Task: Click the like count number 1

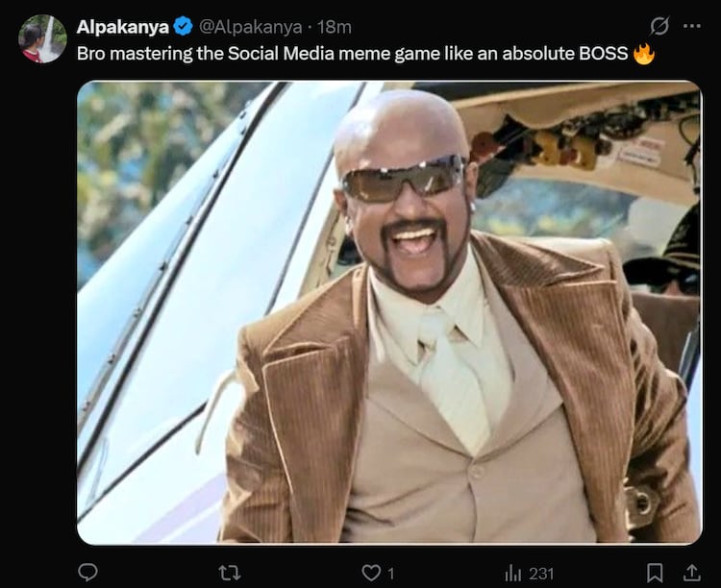Action: pos(390,574)
